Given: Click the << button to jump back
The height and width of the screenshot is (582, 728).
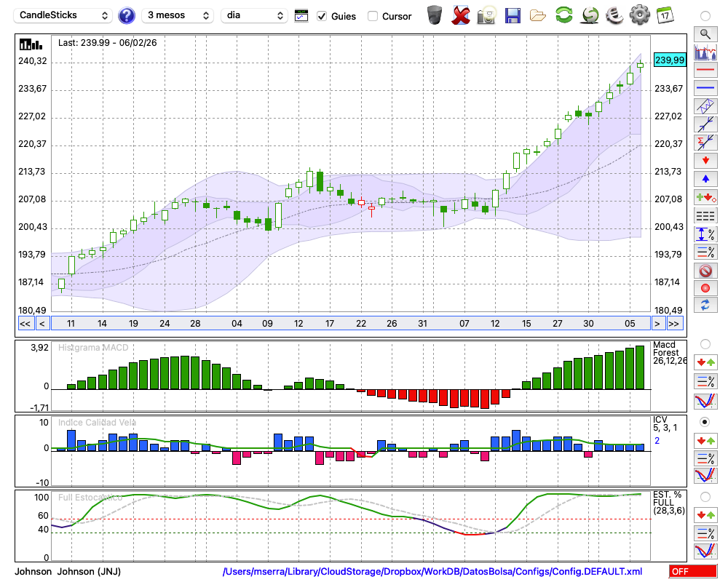Looking at the screenshot, I should (25, 323).
